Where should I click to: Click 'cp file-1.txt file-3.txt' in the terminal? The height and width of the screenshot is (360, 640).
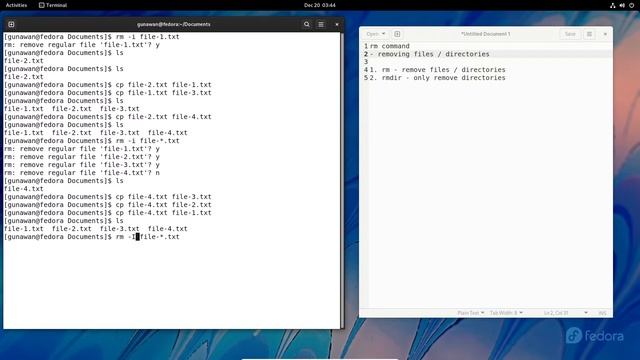(164, 93)
